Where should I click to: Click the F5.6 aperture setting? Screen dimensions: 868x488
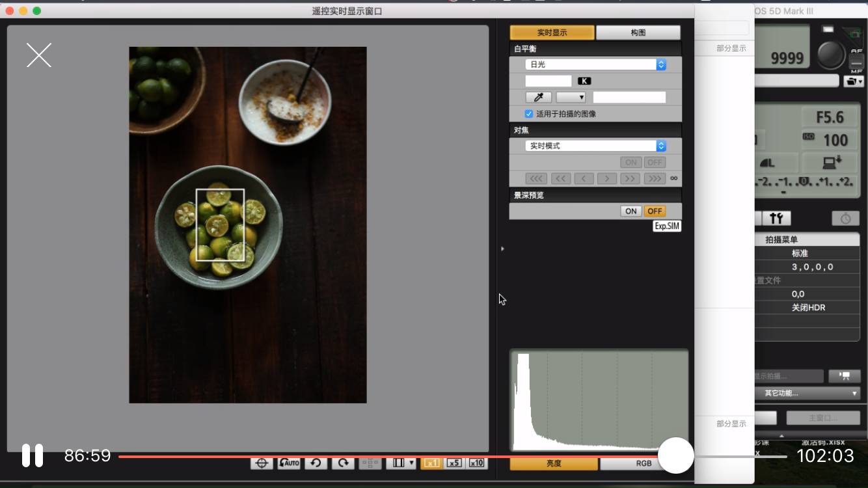(x=830, y=117)
